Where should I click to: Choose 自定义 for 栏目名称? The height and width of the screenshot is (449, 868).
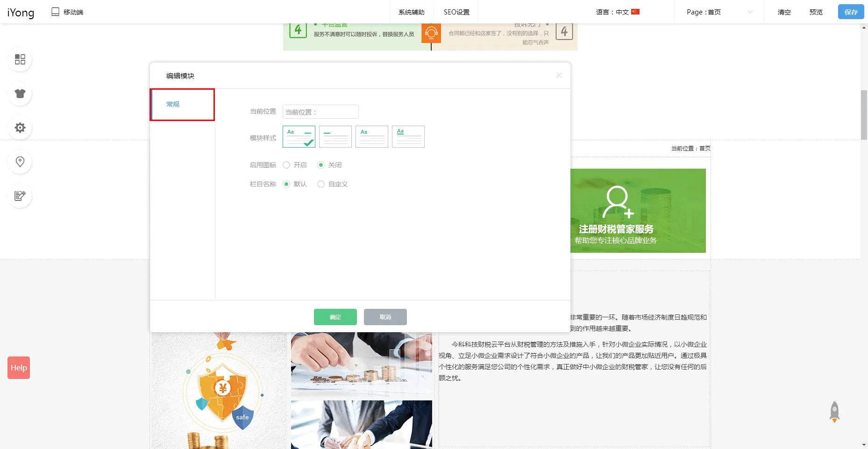[321, 184]
